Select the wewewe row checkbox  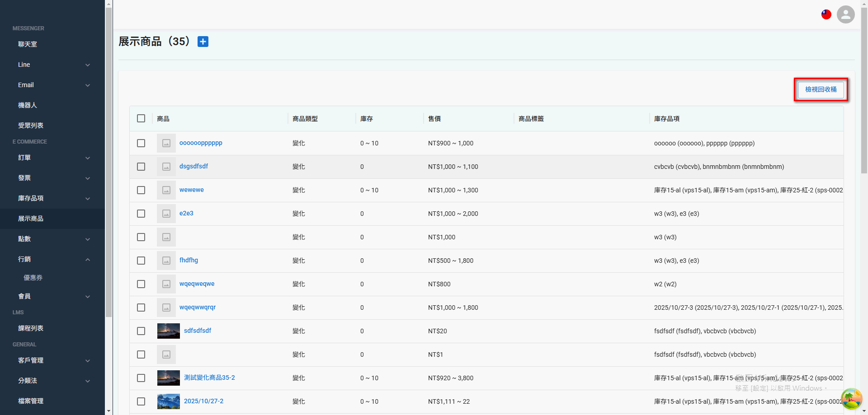click(x=141, y=190)
